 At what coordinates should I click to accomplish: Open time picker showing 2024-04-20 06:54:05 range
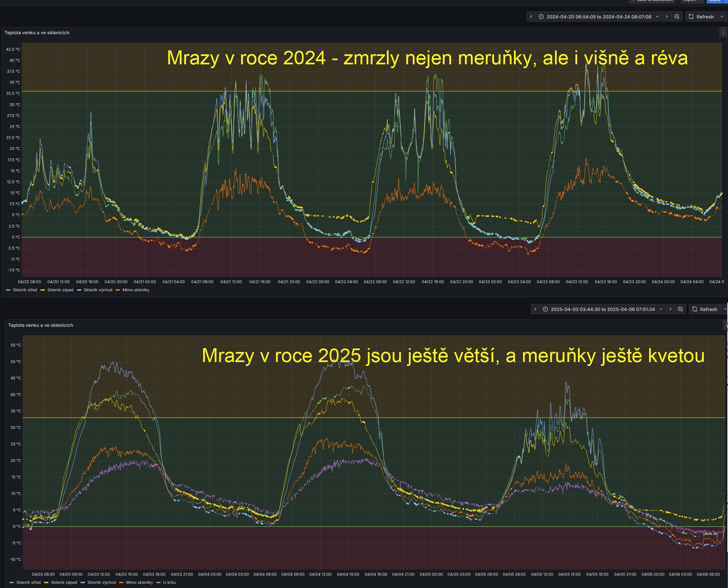pos(599,16)
